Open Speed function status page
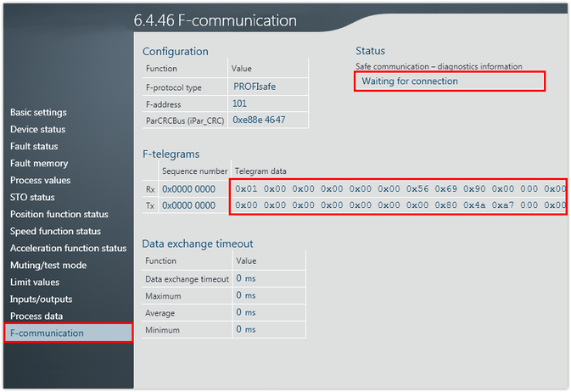 pos(55,231)
